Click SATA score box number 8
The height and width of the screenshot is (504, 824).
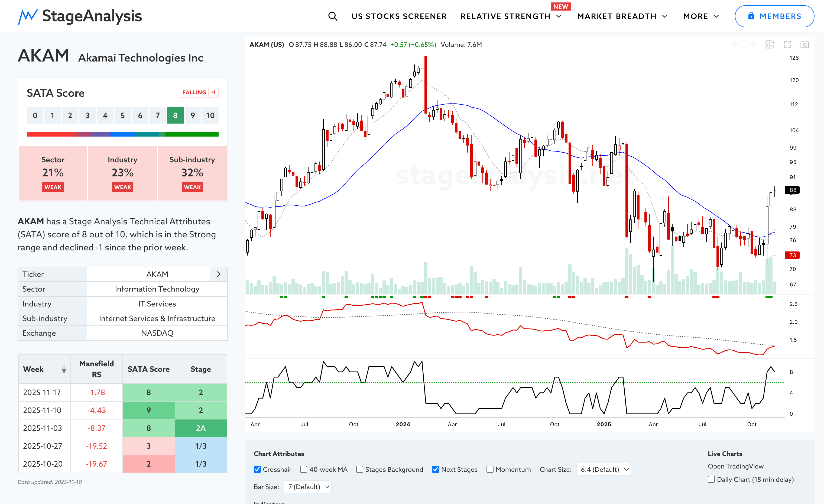tap(175, 115)
